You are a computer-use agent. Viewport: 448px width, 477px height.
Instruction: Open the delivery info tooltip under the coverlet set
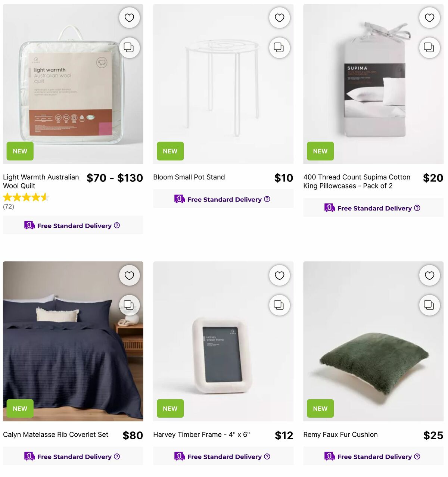[x=117, y=456]
